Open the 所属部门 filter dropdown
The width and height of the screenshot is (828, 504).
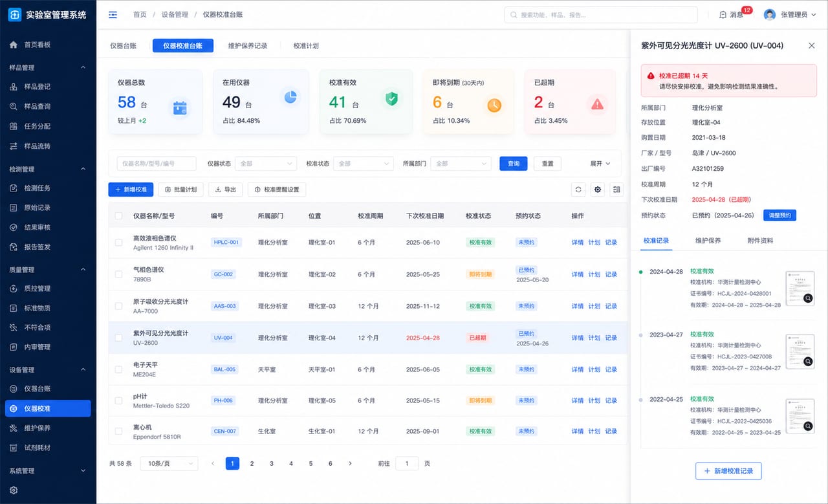pos(461,164)
